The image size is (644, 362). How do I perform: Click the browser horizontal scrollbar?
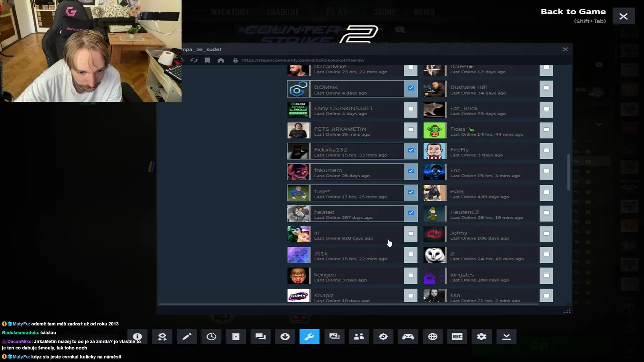(x=349, y=304)
